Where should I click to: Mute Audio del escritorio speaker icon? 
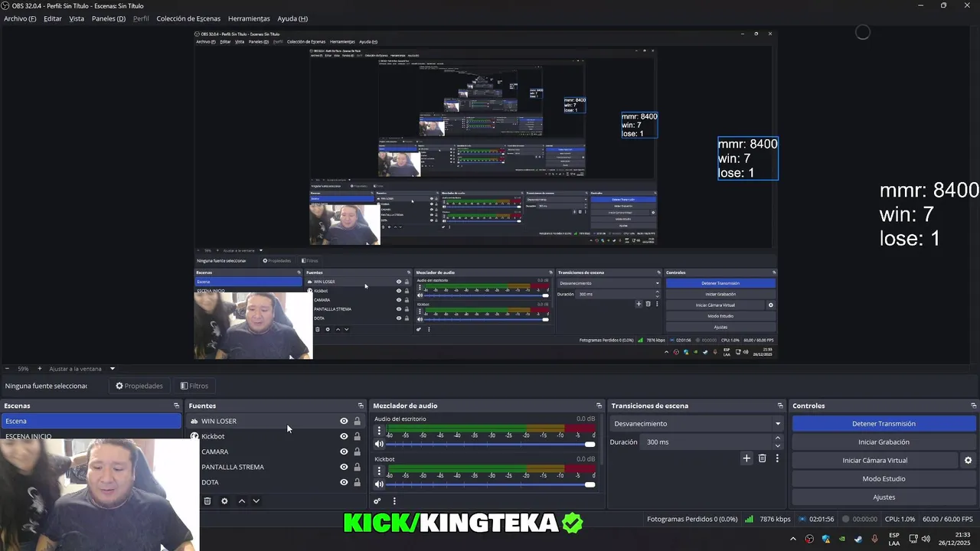(x=378, y=444)
